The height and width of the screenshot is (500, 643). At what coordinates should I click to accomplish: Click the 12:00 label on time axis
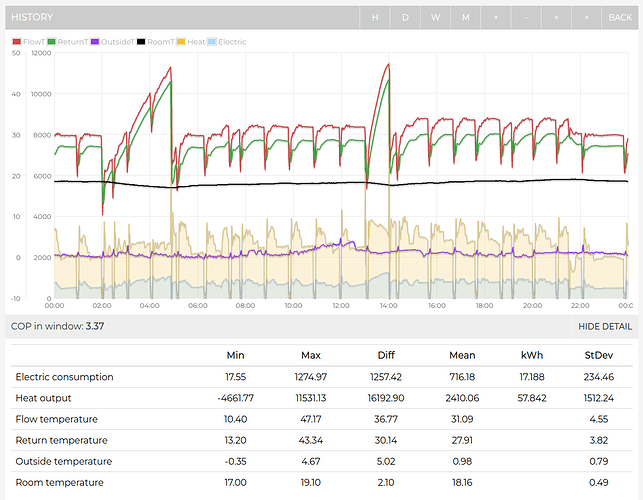341,306
